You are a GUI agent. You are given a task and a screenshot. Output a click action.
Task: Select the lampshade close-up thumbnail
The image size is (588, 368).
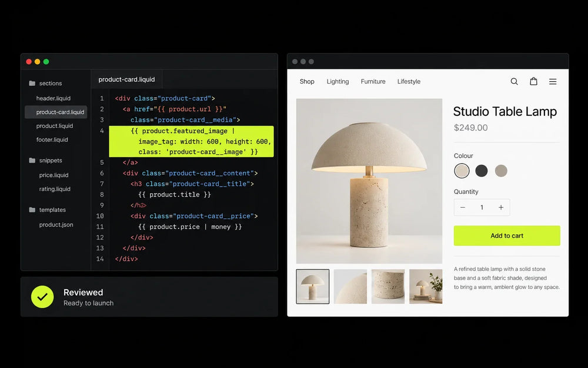pyautogui.click(x=350, y=287)
